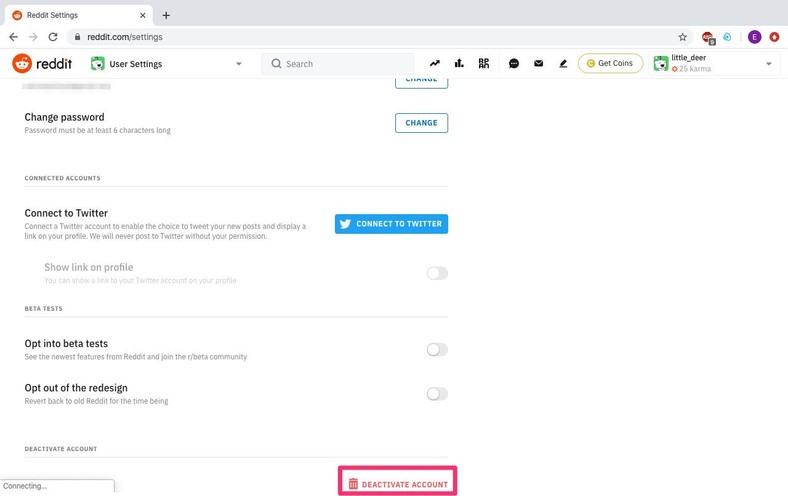Enable Opt into beta tests switch

coord(437,349)
